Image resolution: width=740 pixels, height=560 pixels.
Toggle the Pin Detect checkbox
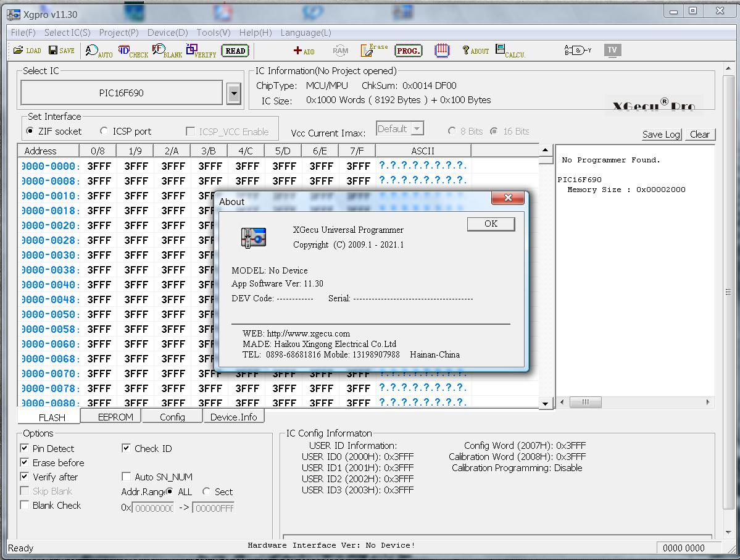(25, 448)
